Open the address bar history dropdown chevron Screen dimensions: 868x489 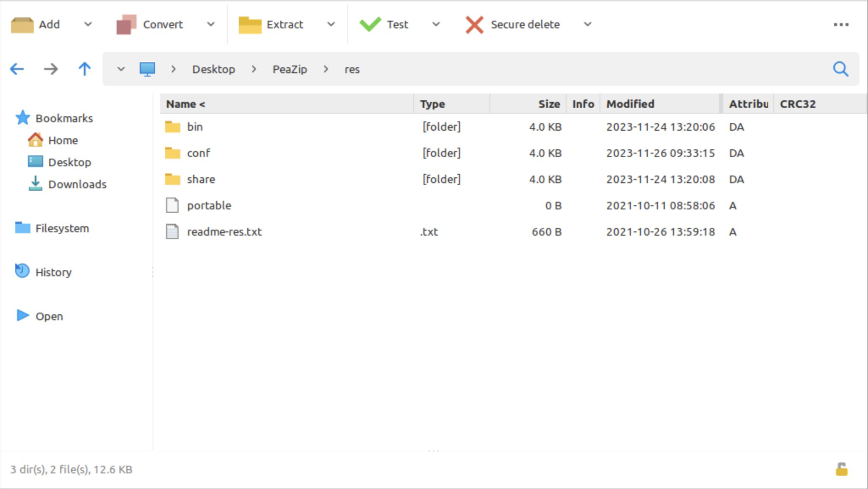121,69
